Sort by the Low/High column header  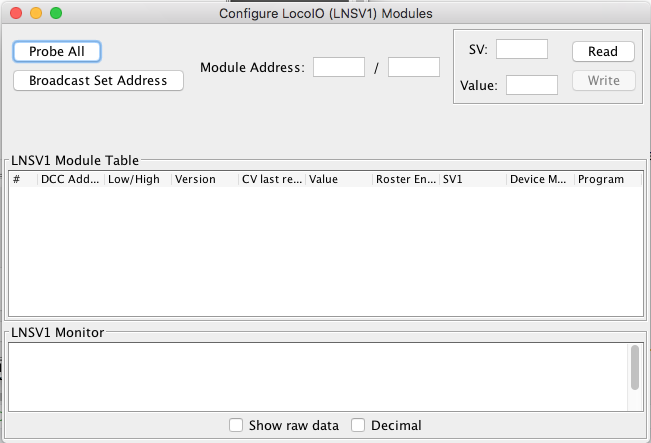138,179
